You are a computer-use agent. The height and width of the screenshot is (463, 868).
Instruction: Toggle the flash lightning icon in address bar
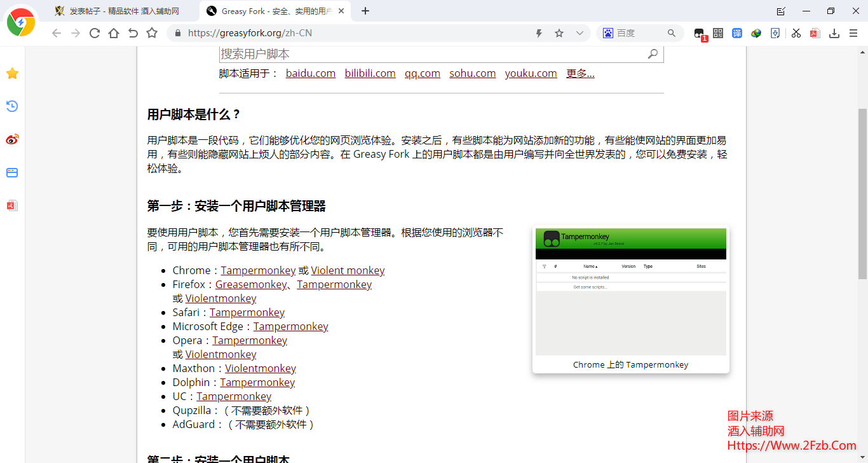(x=538, y=32)
